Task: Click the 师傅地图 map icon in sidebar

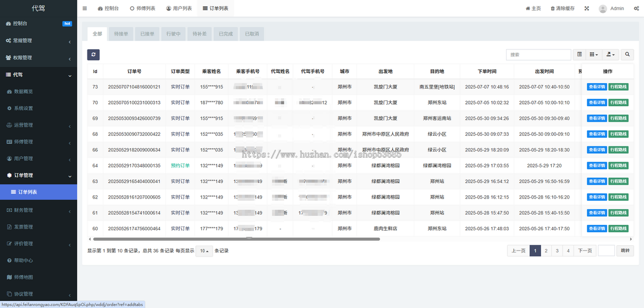Action: click(9, 277)
